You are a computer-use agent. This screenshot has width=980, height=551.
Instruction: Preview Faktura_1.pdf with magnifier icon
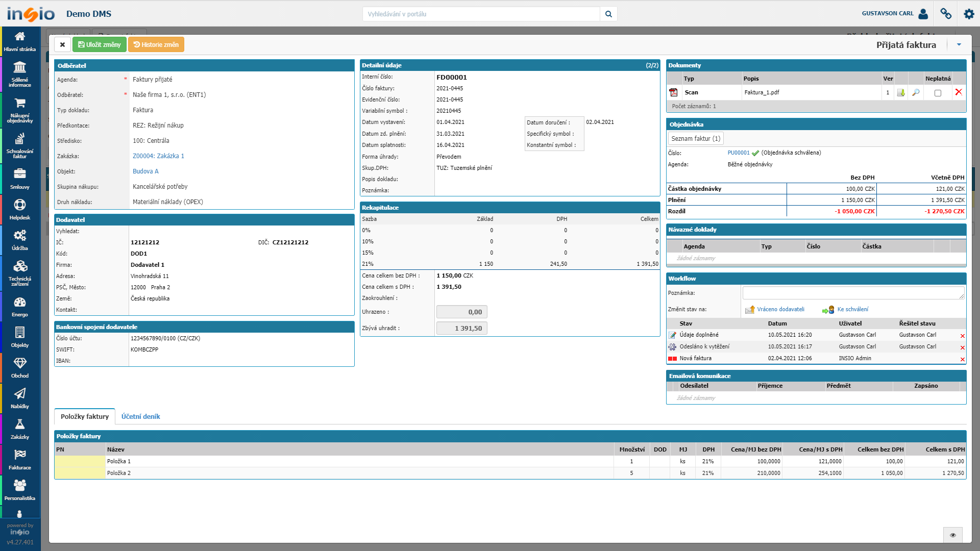pyautogui.click(x=916, y=92)
